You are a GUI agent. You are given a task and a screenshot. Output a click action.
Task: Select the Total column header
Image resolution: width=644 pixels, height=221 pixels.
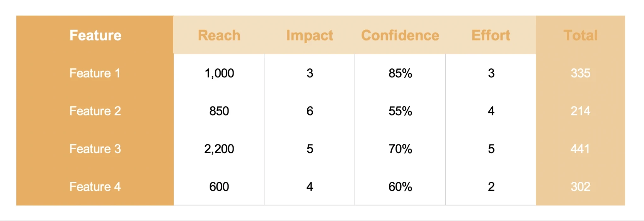(581, 35)
